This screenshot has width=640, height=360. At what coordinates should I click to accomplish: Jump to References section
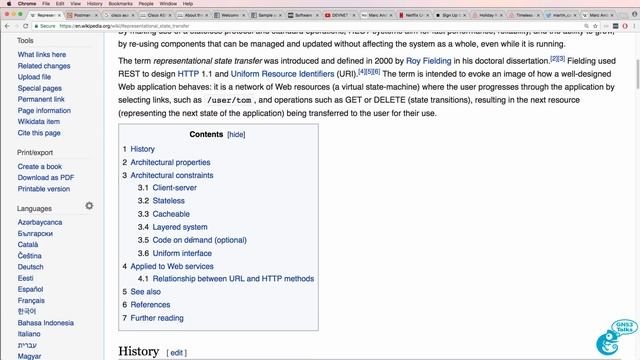click(x=150, y=305)
